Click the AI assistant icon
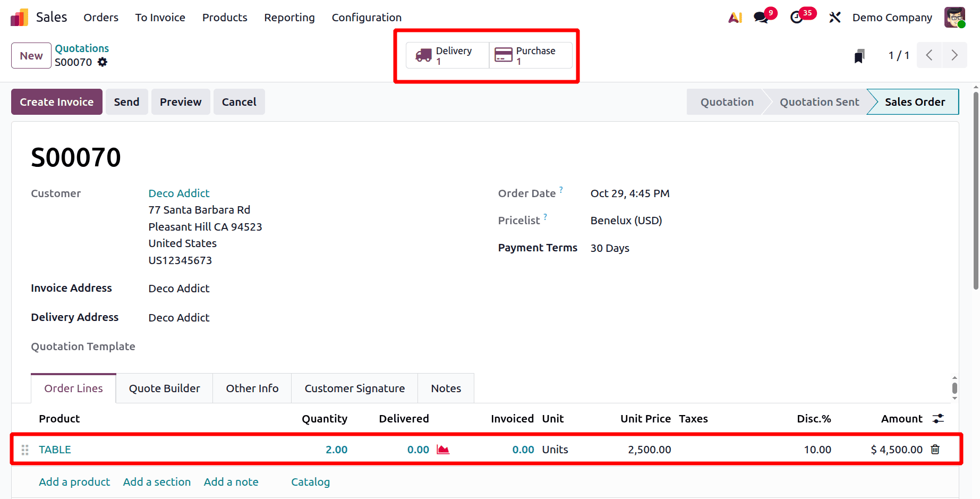 735,17
